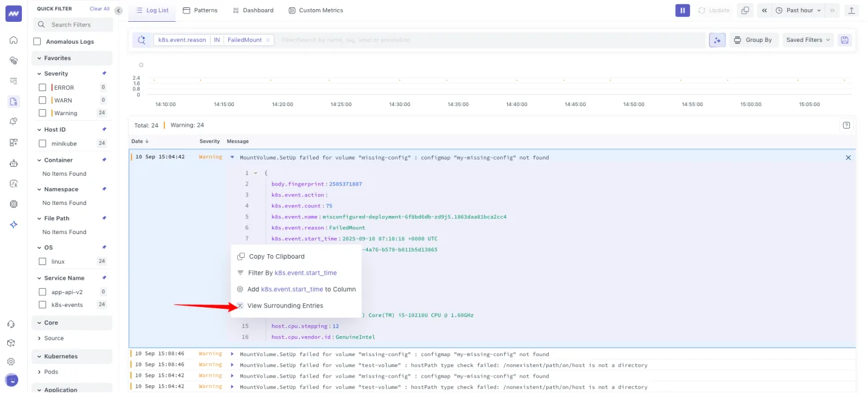
Task: Sort by the Date column header
Action: click(x=139, y=141)
